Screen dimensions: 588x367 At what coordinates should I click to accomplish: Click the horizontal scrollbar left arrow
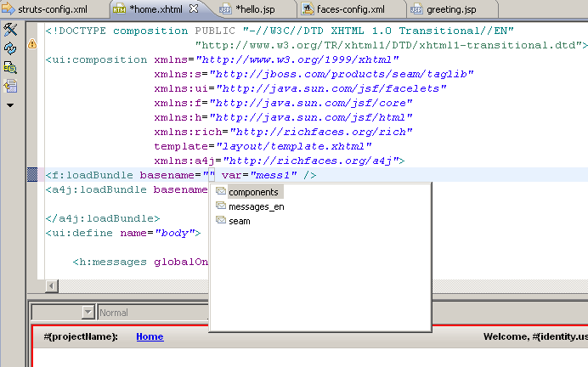(52, 286)
